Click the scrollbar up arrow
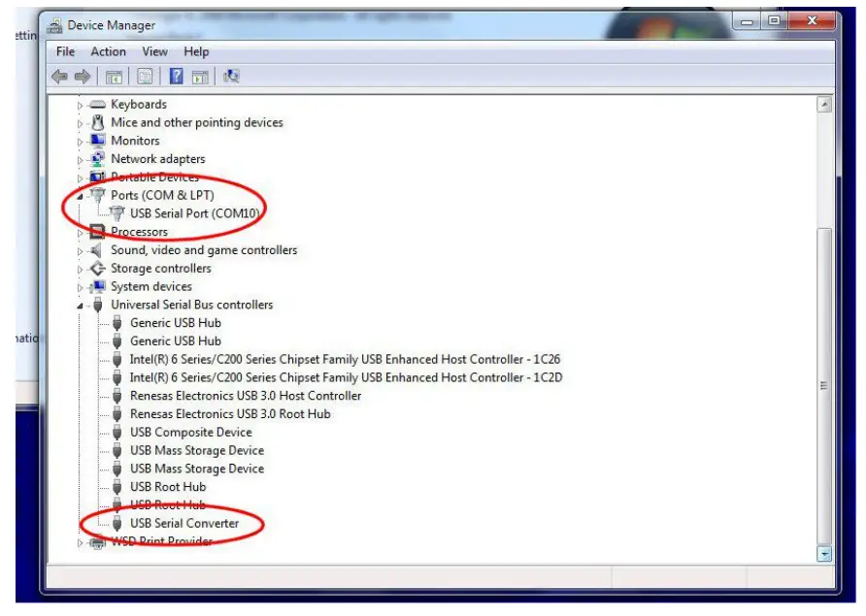This screenshot has width=866, height=616. [x=824, y=105]
